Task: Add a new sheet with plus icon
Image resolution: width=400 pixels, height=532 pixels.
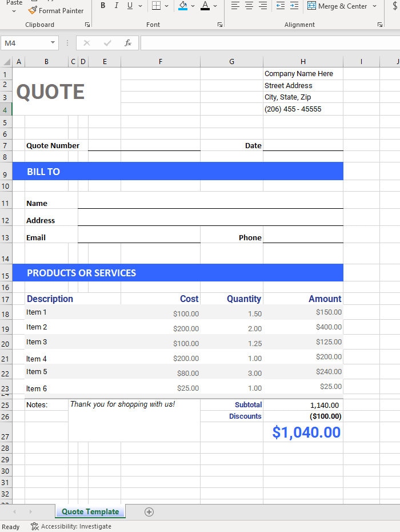Action: pos(149,512)
